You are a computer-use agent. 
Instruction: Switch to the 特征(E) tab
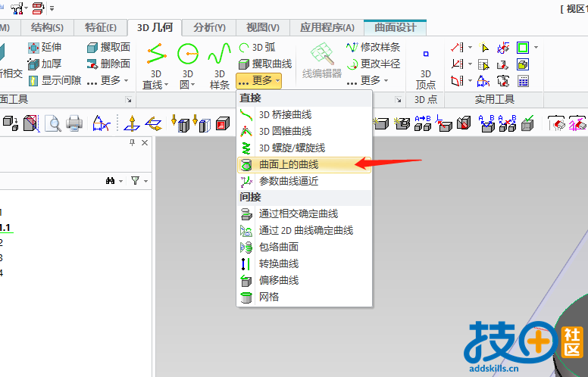click(x=101, y=28)
